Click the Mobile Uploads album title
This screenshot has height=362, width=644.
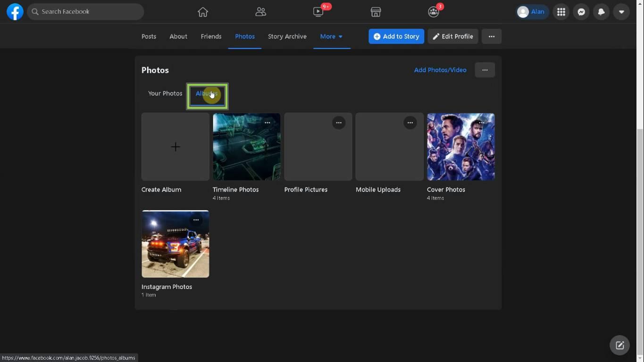point(378,189)
